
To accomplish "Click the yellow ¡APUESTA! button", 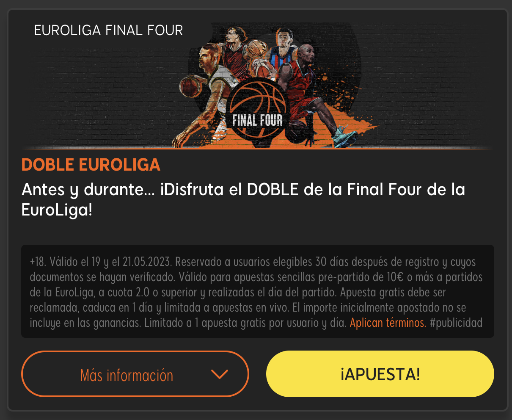I will pos(380,374).
